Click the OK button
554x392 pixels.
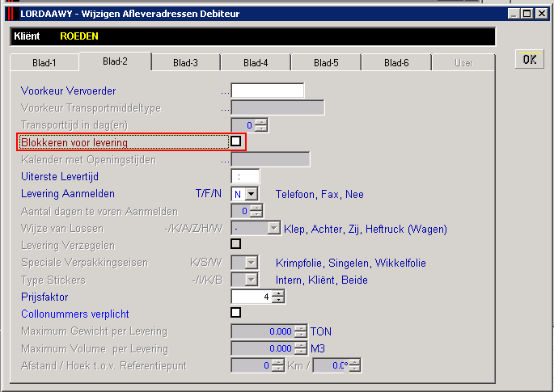point(529,59)
